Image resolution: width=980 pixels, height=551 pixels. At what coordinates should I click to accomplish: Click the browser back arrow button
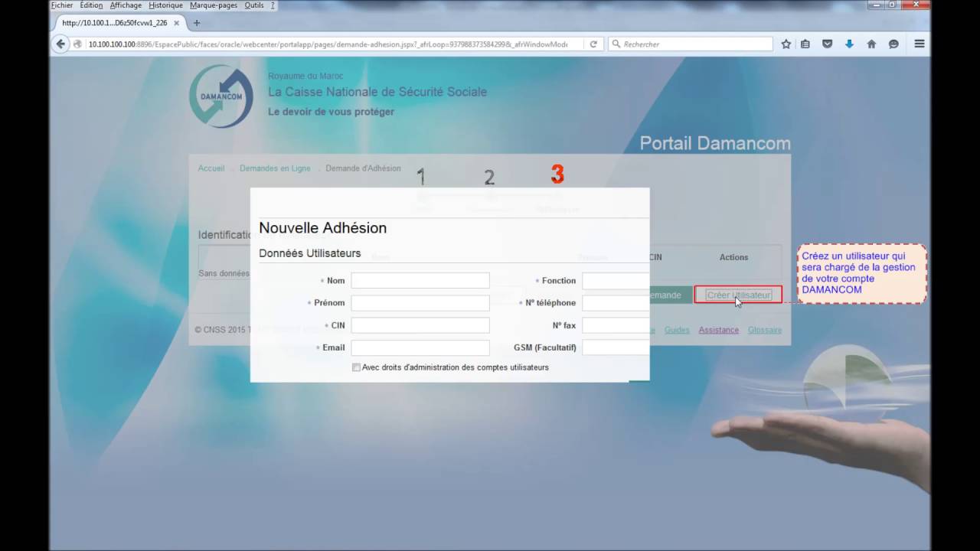60,44
